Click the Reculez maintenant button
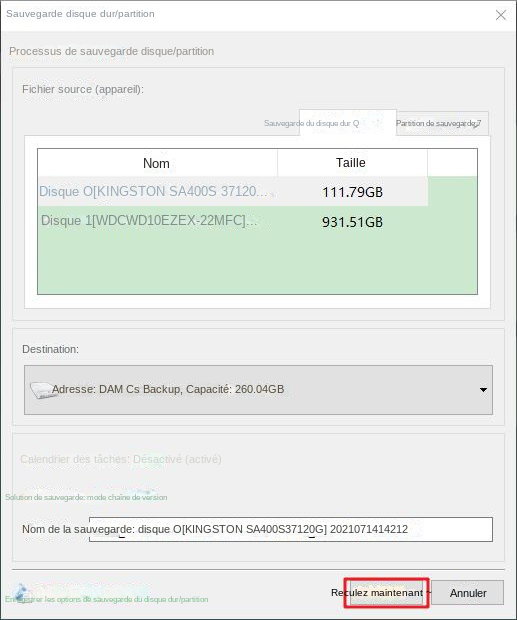This screenshot has height=620, width=517. (386, 593)
